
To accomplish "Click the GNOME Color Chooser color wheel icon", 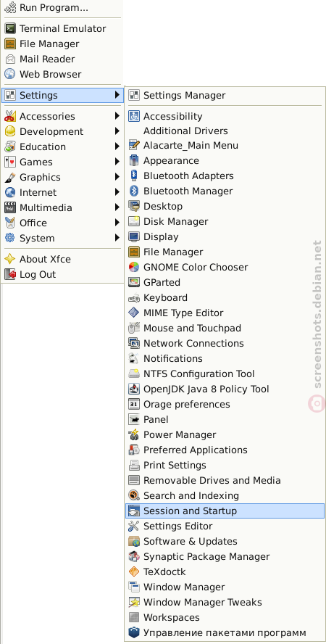I will [x=134, y=267].
